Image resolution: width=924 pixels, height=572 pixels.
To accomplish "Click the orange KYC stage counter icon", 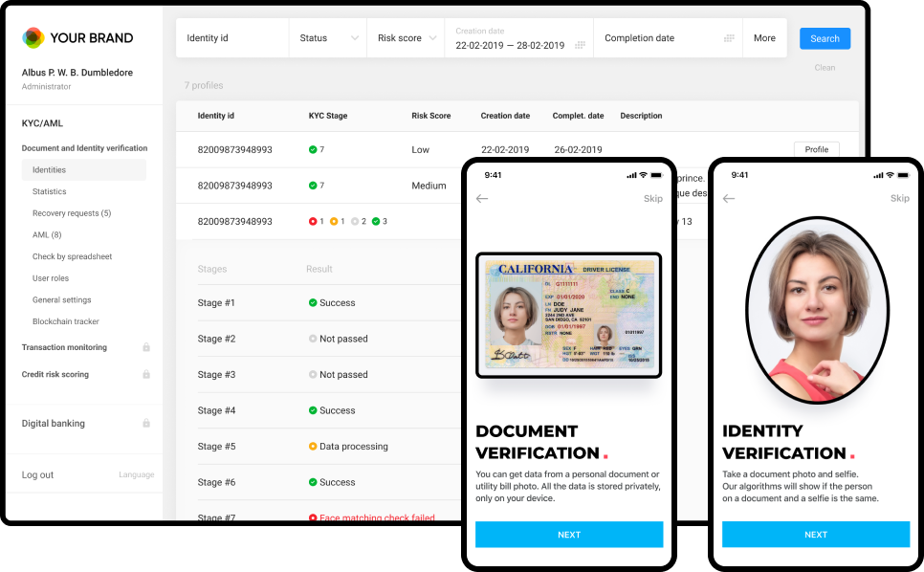I will 334,222.
